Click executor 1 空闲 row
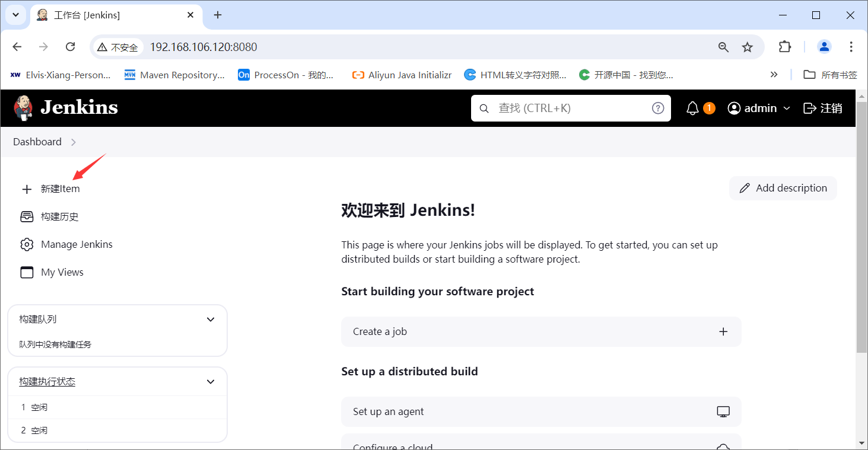This screenshot has width=868, height=450. tap(117, 407)
